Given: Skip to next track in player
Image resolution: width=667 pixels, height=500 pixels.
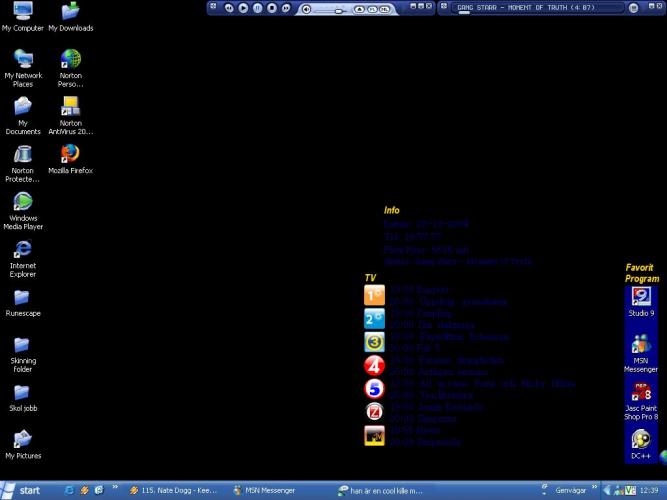Looking at the screenshot, I should [x=286, y=8].
